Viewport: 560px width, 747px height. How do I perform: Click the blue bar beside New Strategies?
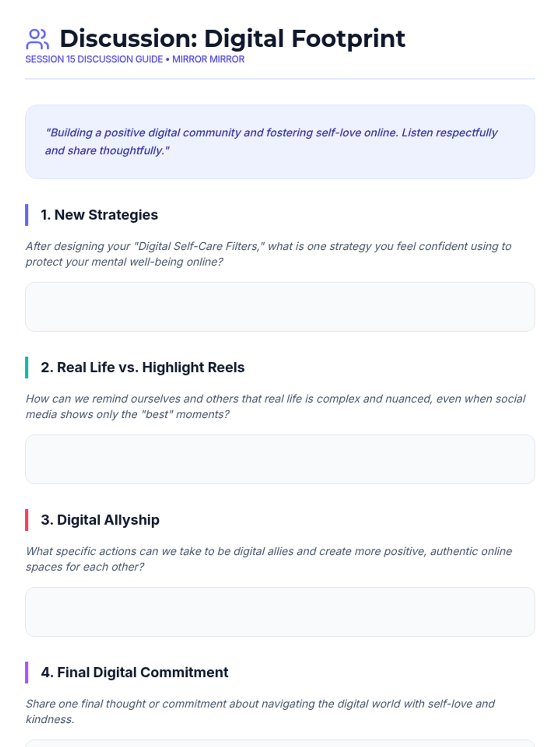27,215
